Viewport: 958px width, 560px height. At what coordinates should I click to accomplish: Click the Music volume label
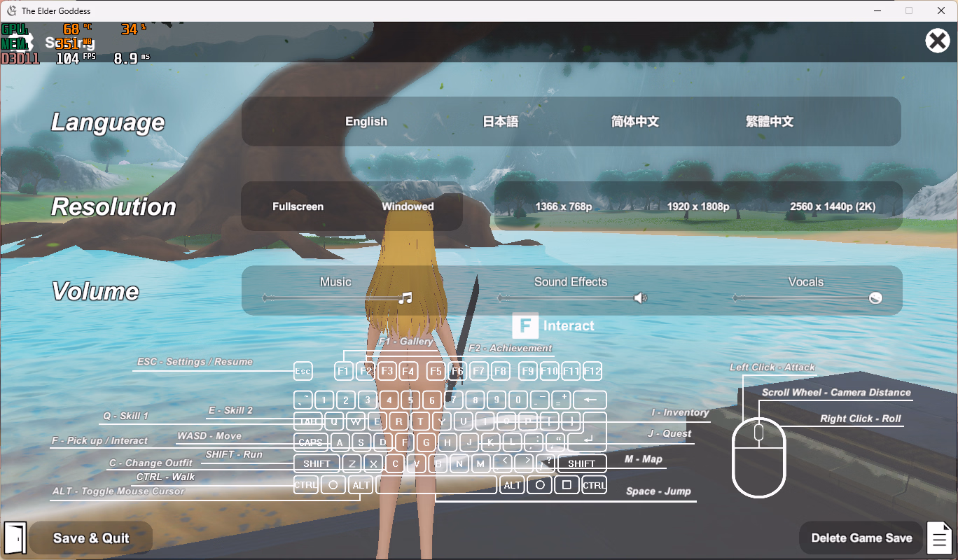tap(335, 281)
